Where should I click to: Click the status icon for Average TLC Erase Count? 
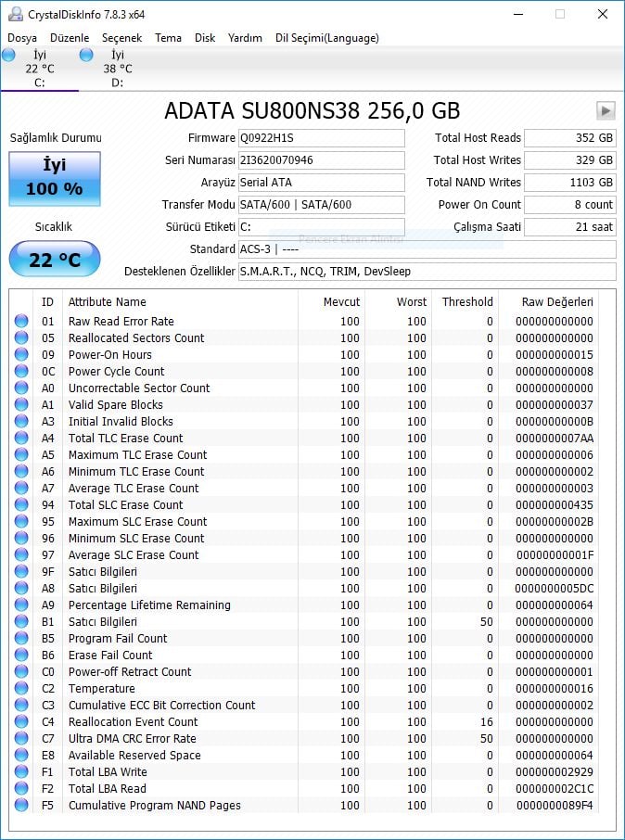[21, 488]
